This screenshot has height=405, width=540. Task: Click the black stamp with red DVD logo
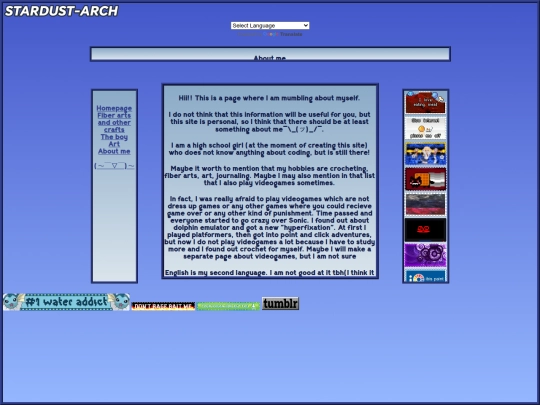(x=425, y=230)
